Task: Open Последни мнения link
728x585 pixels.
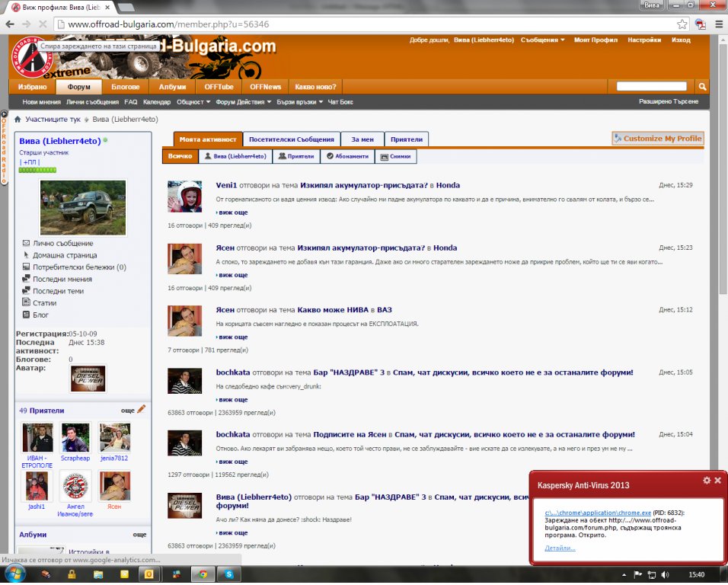Action: 62,279
